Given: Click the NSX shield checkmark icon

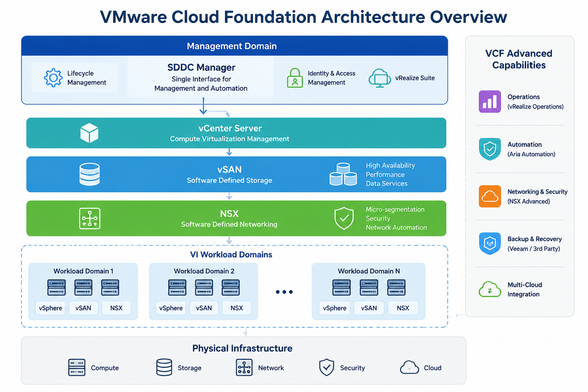Looking at the screenshot, I should click(344, 218).
